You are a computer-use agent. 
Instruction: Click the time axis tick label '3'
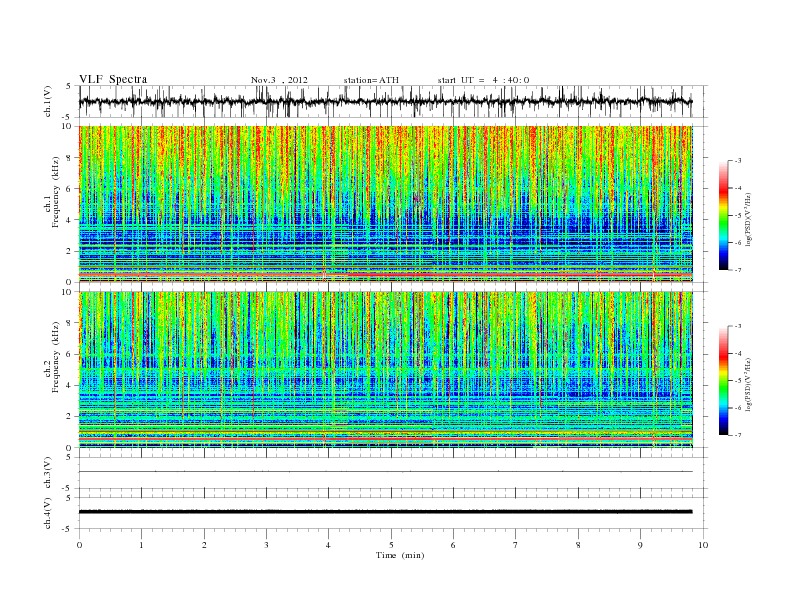tap(266, 545)
